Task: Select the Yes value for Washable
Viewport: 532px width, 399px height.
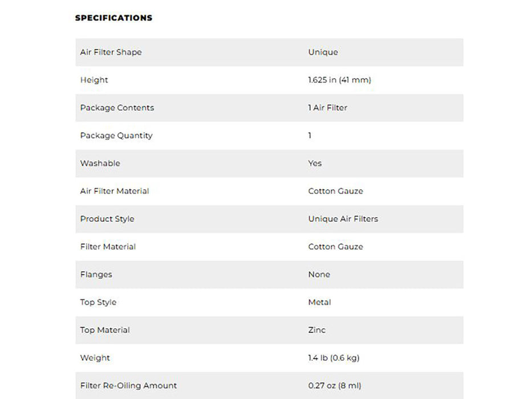Action: (315, 164)
